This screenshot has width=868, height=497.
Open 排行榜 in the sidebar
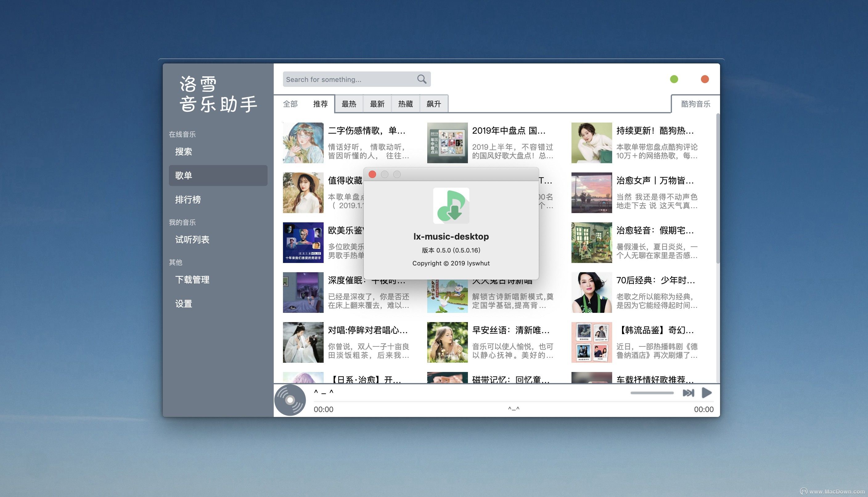[188, 199]
